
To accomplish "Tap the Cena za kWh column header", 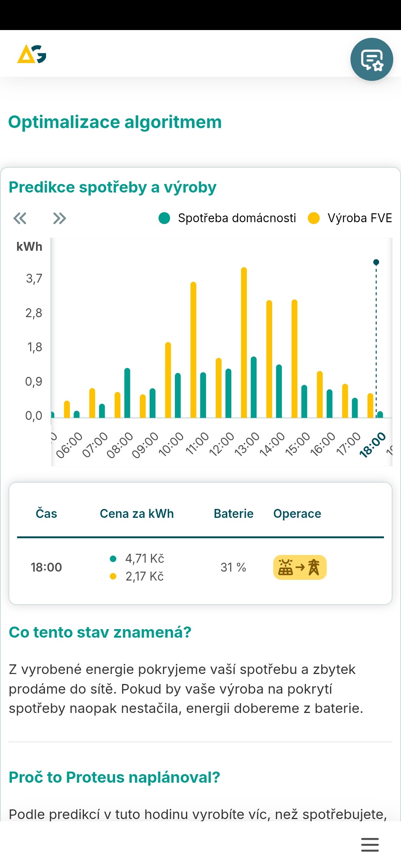I will pos(137,514).
